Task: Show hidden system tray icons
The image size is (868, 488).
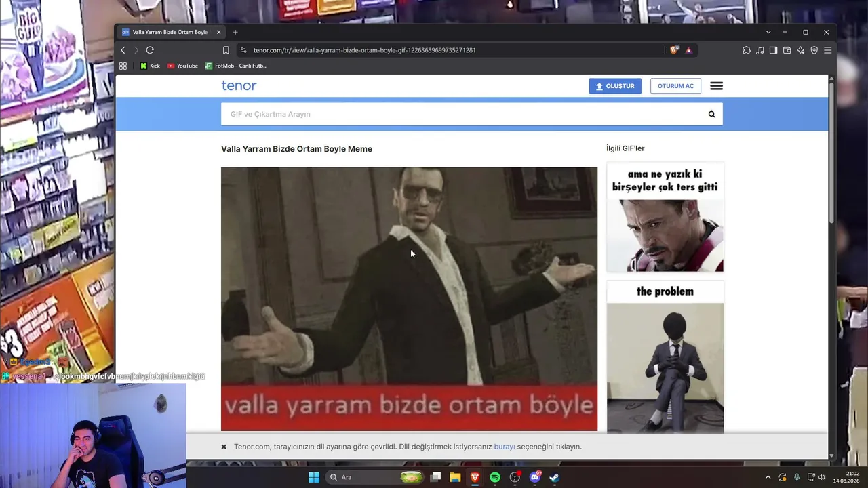Action: [768, 477]
